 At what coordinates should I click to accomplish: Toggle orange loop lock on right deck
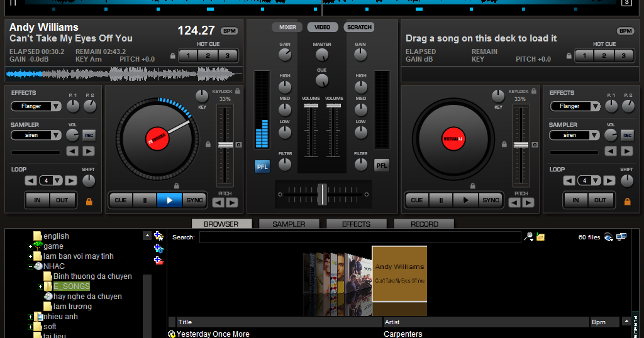(627, 202)
